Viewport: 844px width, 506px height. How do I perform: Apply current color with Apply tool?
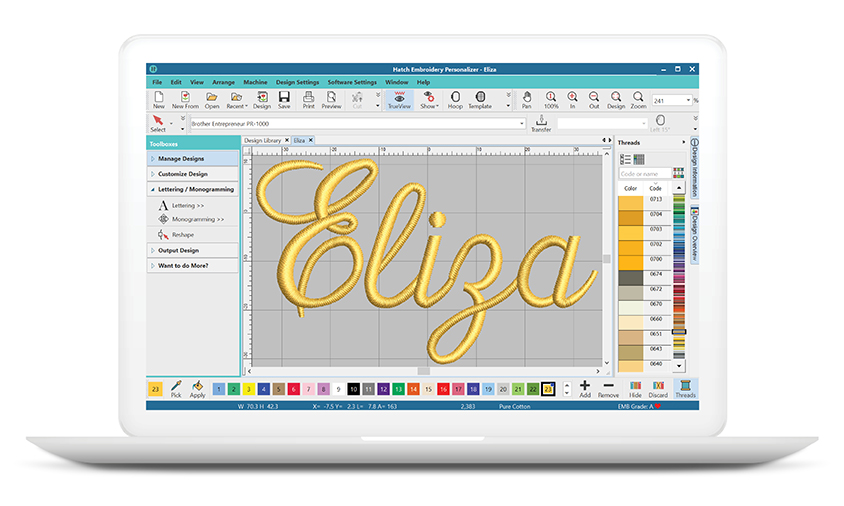click(x=198, y=389)
